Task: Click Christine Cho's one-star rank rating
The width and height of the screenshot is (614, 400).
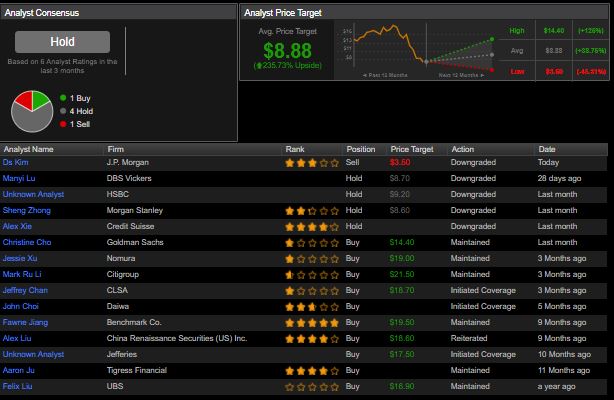Action: 312,243
